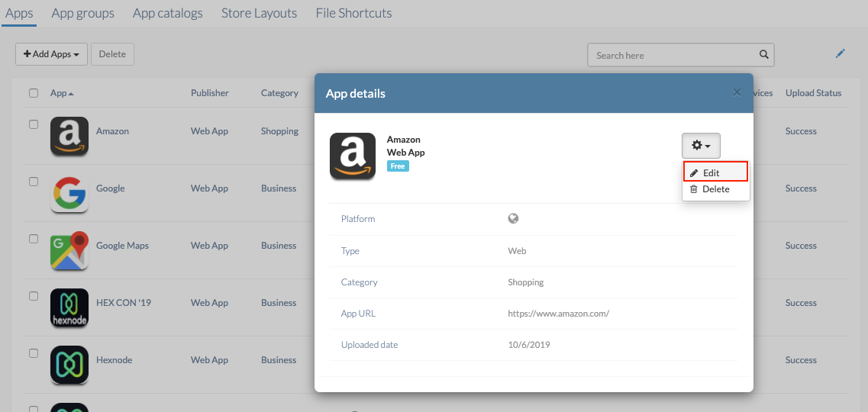The width and height of the screenshot is (868, 412).
Task: Click the App details dialog title
Action: (x=356, y=93)
